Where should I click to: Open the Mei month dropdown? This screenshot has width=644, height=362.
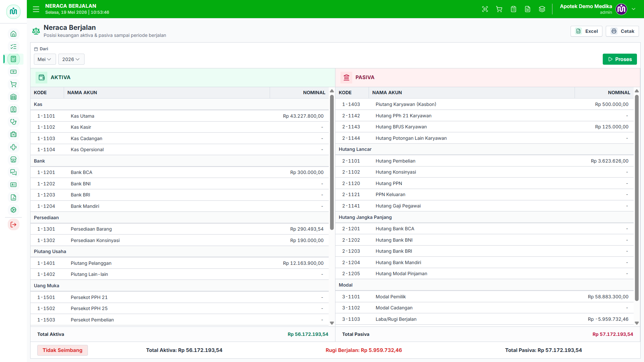(45, 59)
